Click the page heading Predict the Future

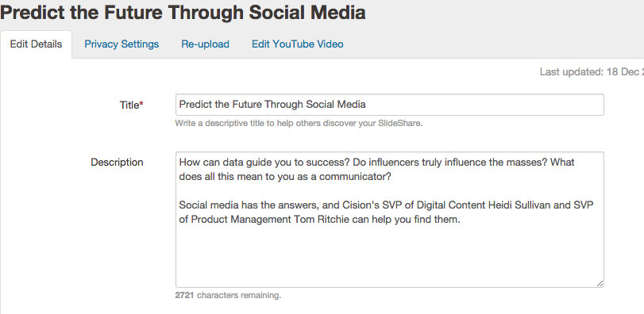coord(183,13)
